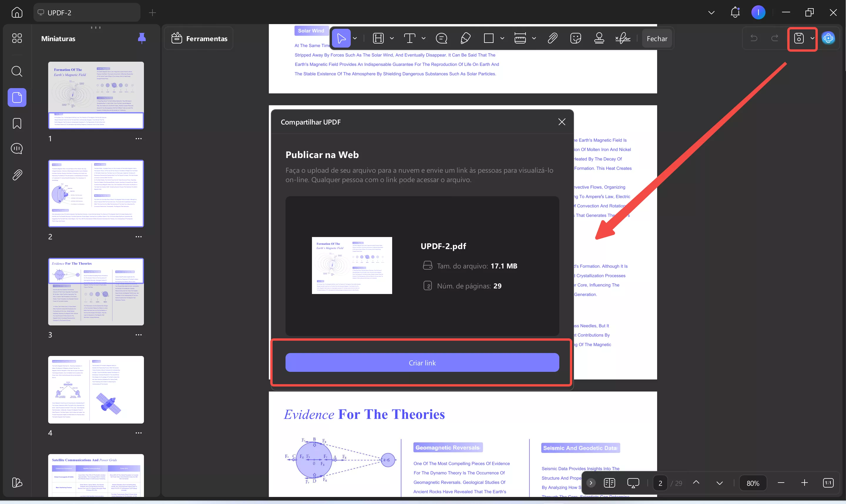Image resolution: width=846 pixels, height=504 pixels.
Task: Click the Criar link button
Action: pyautogui.click(x=422, y=363)
